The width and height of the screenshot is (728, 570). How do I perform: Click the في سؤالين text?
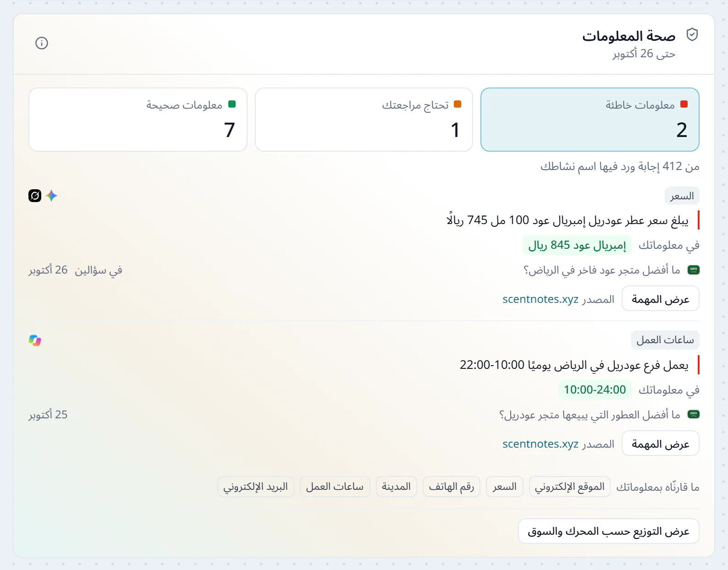[99, 270]
